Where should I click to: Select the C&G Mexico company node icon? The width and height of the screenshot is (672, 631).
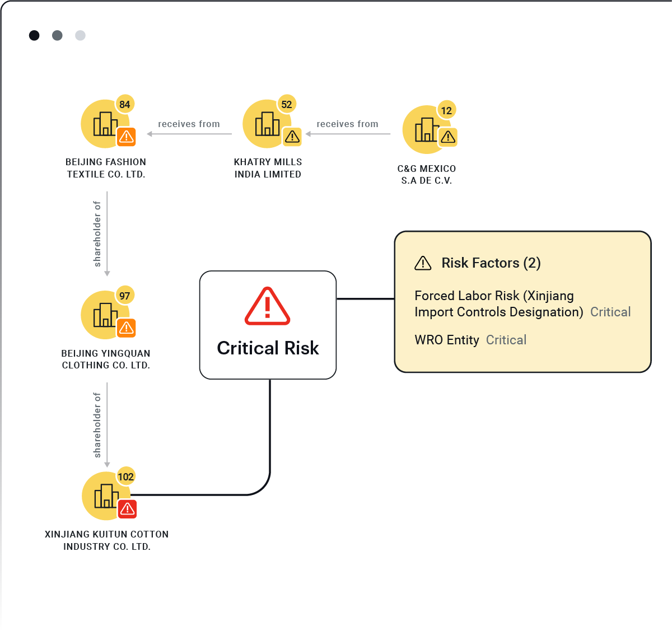click(427, 129)
